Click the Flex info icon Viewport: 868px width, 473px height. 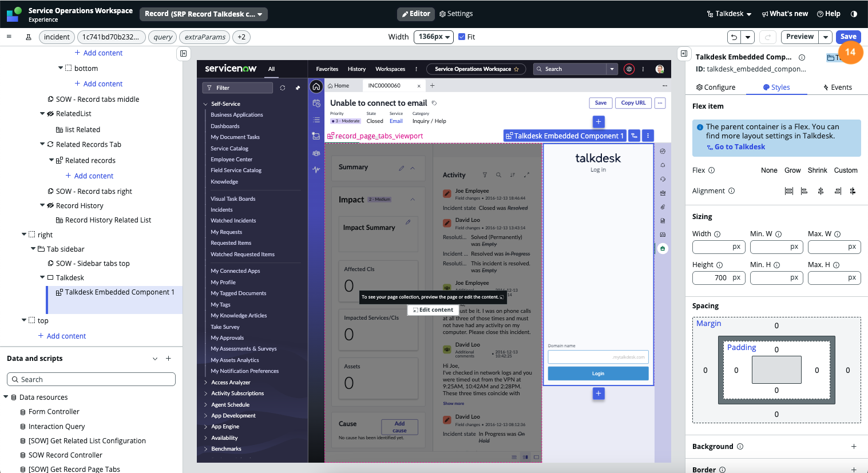pyautogui.click(x=712, y=170)
